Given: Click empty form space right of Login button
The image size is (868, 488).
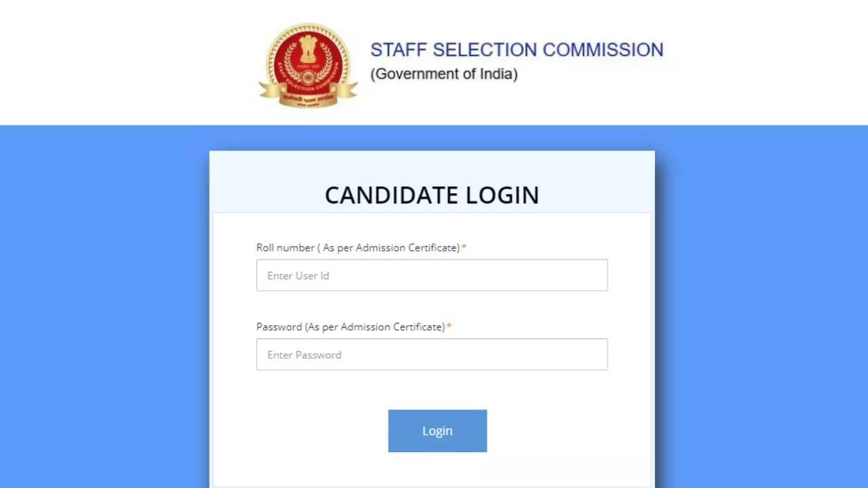Looking at the screenshot, I should click(x=570, y=431).
